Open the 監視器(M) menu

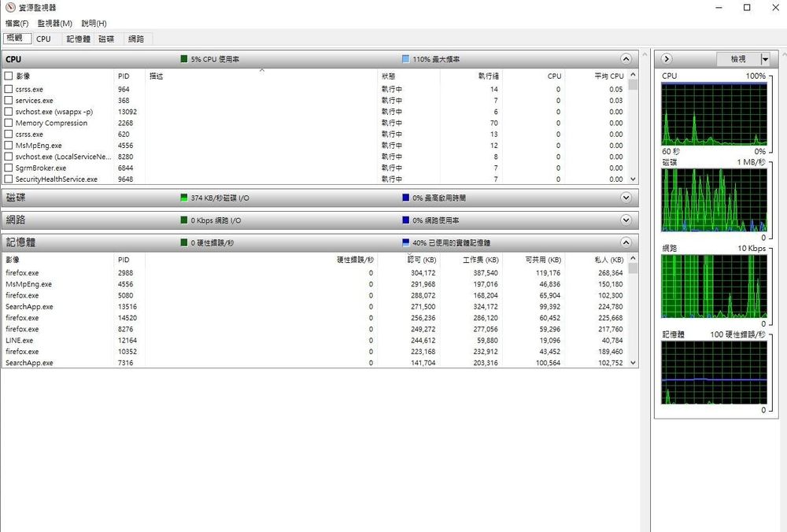[x=55, y=24]
